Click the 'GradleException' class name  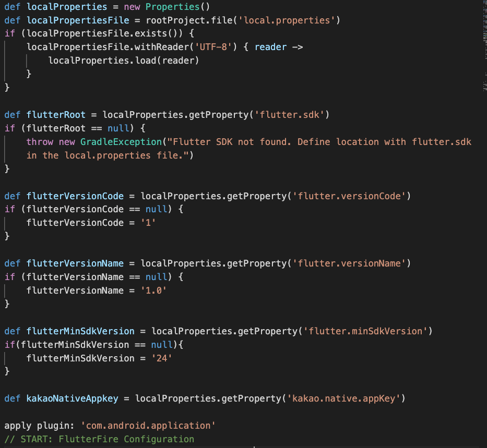121,142
